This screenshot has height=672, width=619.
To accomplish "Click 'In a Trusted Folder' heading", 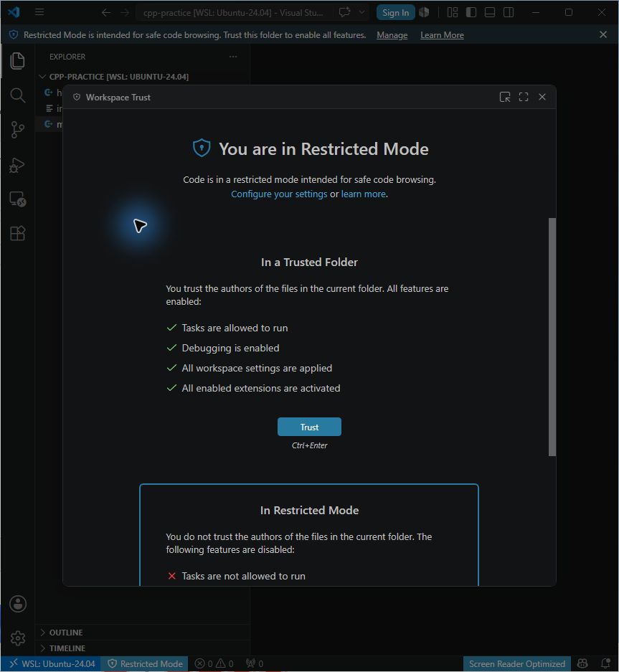I will click(x=309, y=262).
